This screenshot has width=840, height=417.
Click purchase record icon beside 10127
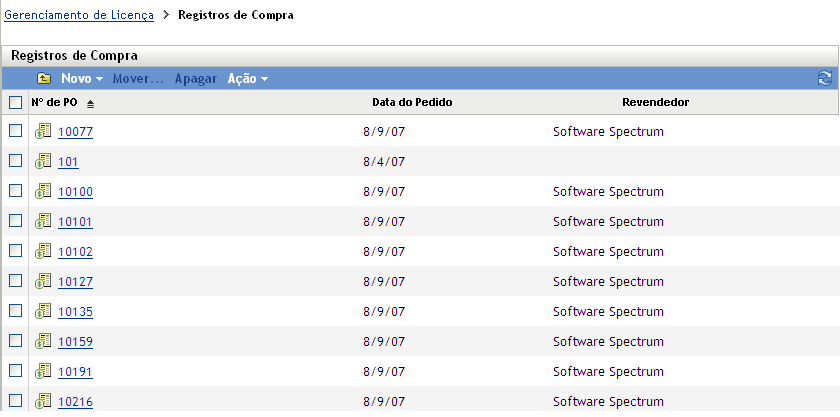43,281
